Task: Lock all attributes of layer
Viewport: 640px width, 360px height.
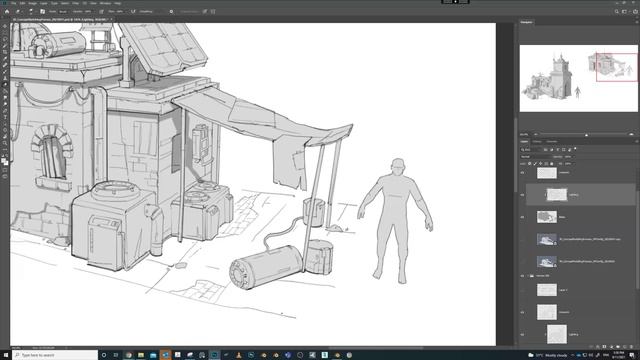Action: [551, 164]
